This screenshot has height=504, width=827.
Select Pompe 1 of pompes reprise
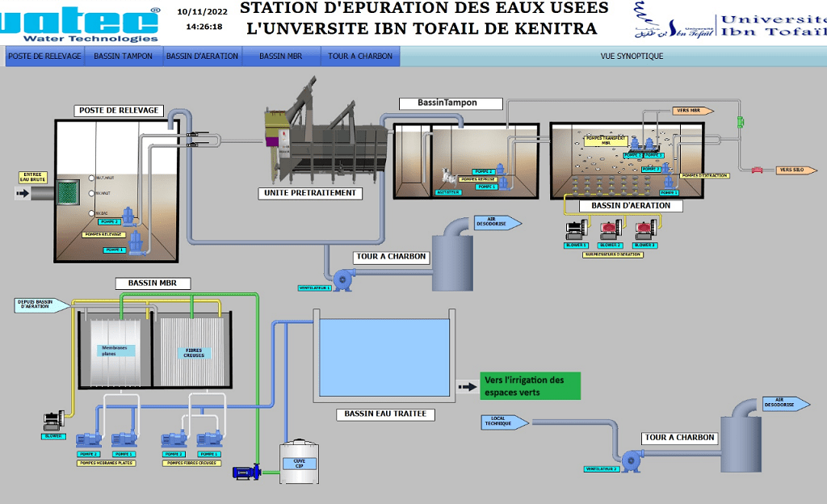[504, 183]
